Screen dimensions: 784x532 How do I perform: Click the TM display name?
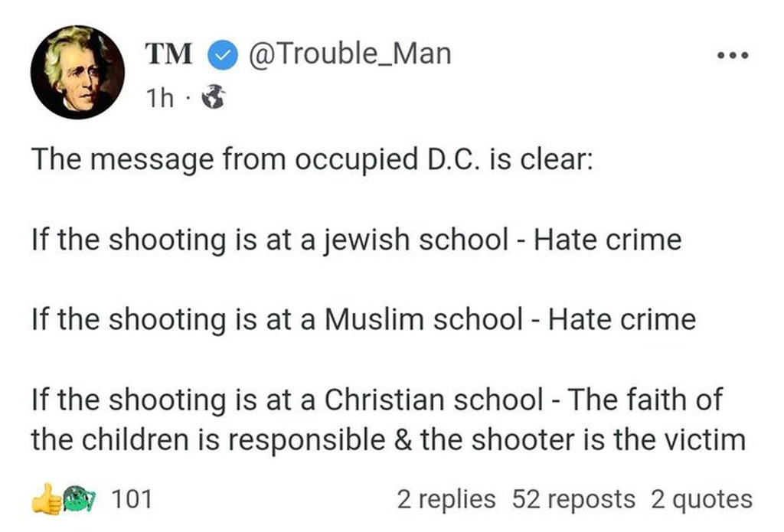click(x=169, y=54)
